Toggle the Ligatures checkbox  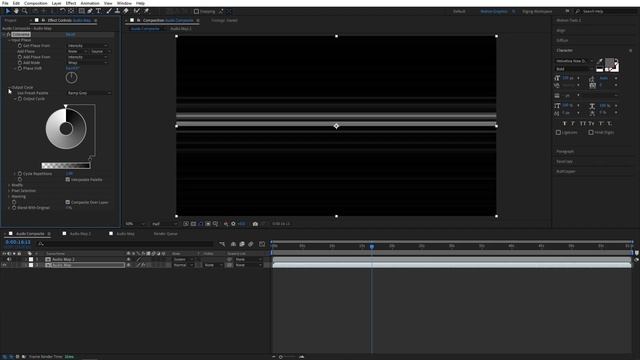(558, 132)
